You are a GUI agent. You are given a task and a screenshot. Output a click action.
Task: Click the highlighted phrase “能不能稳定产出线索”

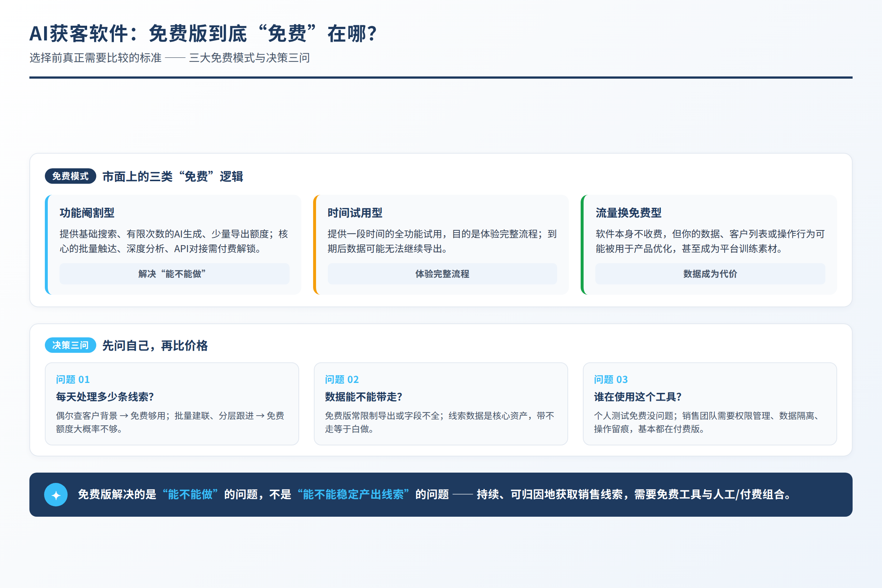[353, 494]
